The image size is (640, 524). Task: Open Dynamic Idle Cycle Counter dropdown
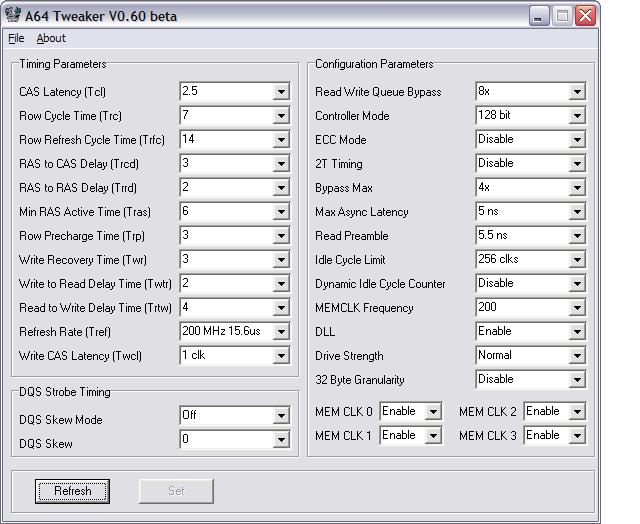point(577,284)
